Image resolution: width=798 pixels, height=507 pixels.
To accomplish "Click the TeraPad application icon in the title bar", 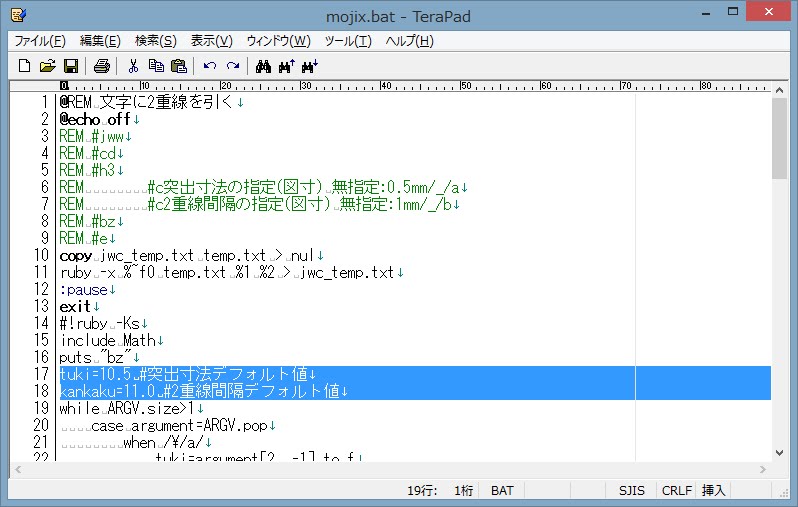I will point(18,15).
